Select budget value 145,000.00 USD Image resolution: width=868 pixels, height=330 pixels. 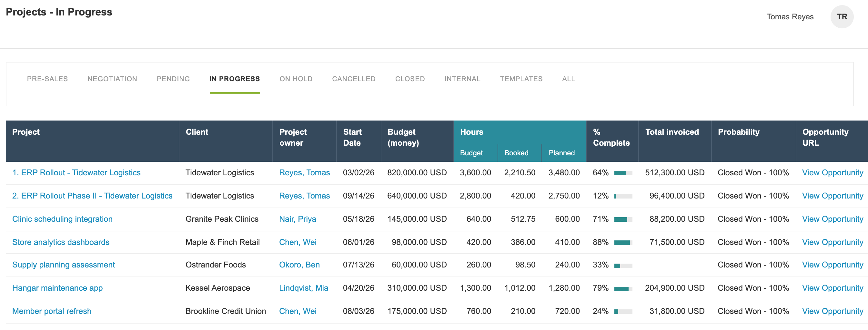pyautogui.click(x=417, y=219)
